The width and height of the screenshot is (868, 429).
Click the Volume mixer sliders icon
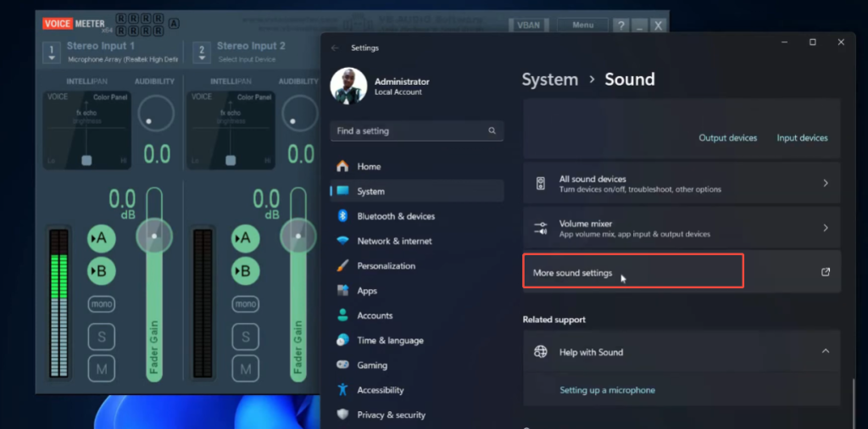[x=540, y=228]
